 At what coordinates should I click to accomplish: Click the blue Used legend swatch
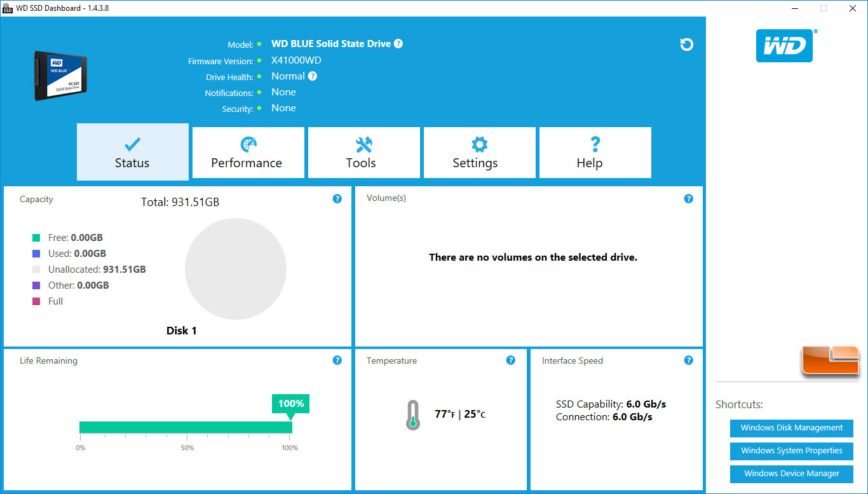[x=36, y=254]
